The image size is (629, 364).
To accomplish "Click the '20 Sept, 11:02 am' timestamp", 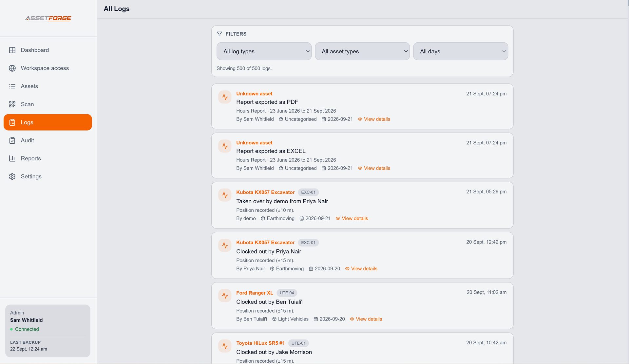I will click(486, 292).
